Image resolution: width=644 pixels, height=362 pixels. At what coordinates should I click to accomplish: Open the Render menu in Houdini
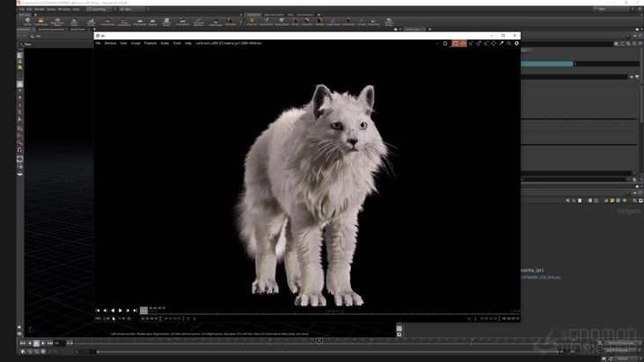tap(39, 9)
